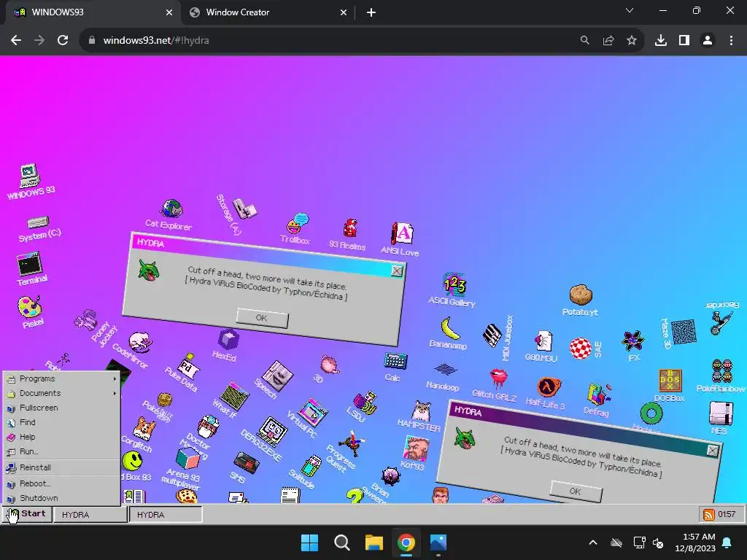
Task: Select Run... in the Start menu
Action: tap(61, 451)
